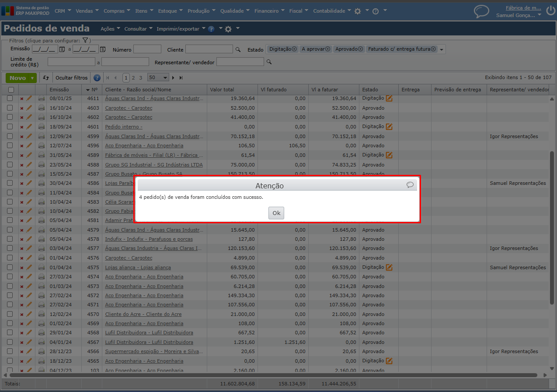This screenshot has width=557, height=392.
Task: Open the Novo button dropdown arrow
Action: (x=32, y=78)
